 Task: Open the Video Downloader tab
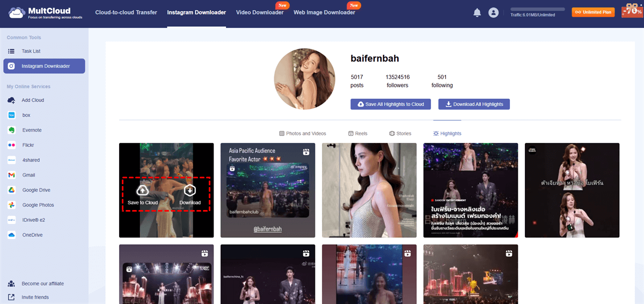(260, 12)
